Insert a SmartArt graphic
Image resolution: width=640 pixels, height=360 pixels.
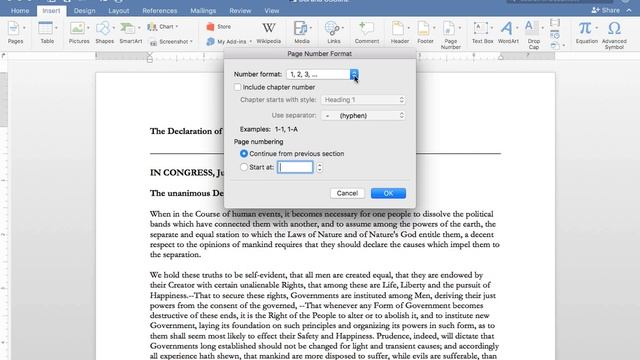131,32
